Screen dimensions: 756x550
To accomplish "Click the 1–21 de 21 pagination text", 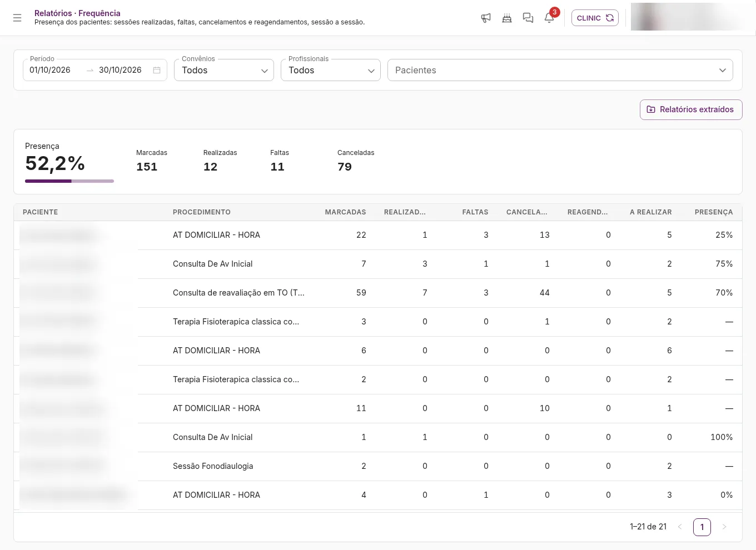I will pos(648,527).
